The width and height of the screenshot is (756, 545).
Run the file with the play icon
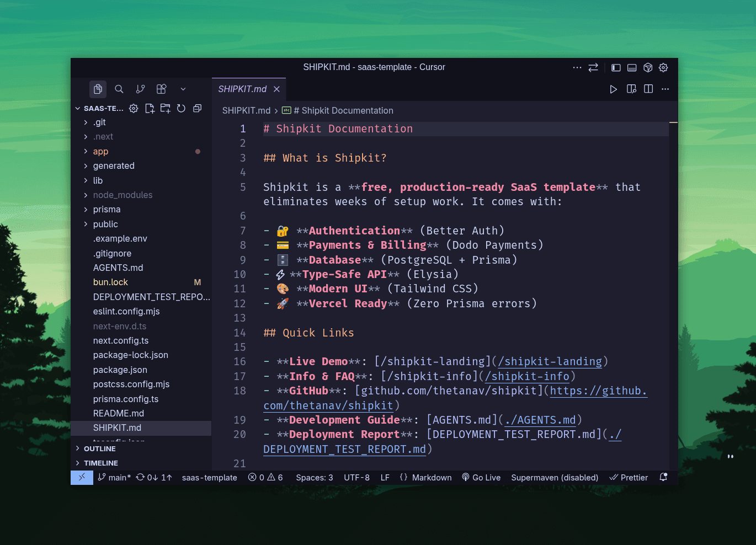[613, 89]
